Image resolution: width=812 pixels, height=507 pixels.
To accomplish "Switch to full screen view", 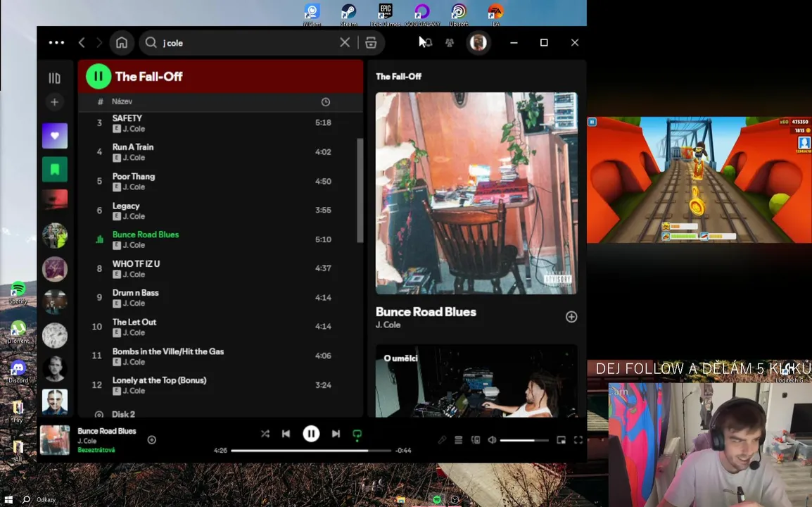I will (578, 440).
